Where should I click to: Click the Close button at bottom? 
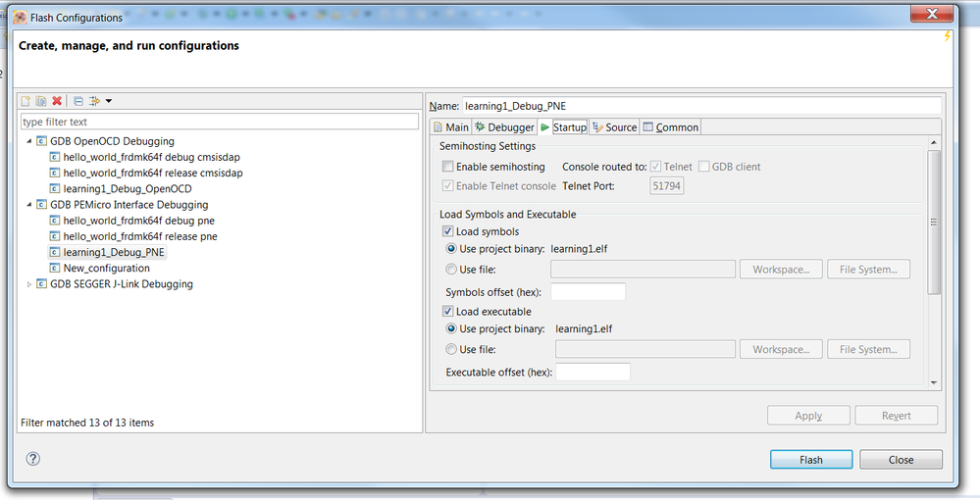(x=901, y=460)
